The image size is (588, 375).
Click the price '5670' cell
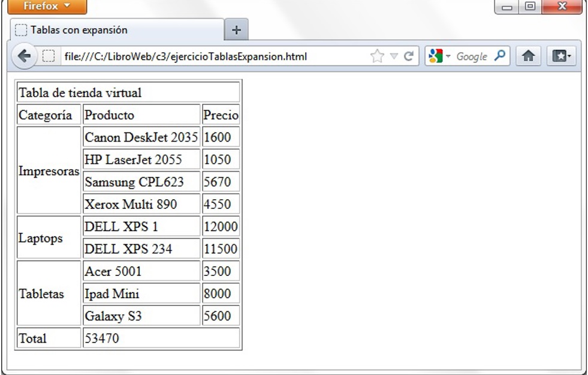[x=221, y=182]
